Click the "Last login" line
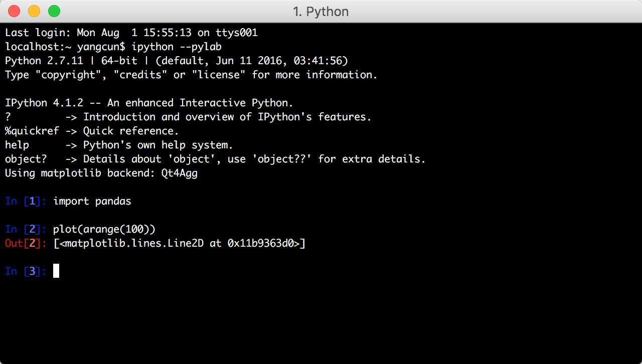 point(131,33)
